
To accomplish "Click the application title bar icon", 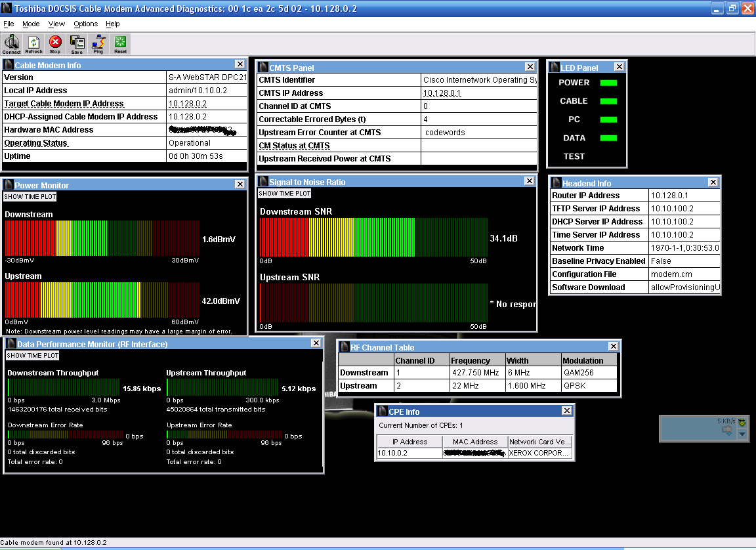I will pyautogui.click(x=7, y=8).
